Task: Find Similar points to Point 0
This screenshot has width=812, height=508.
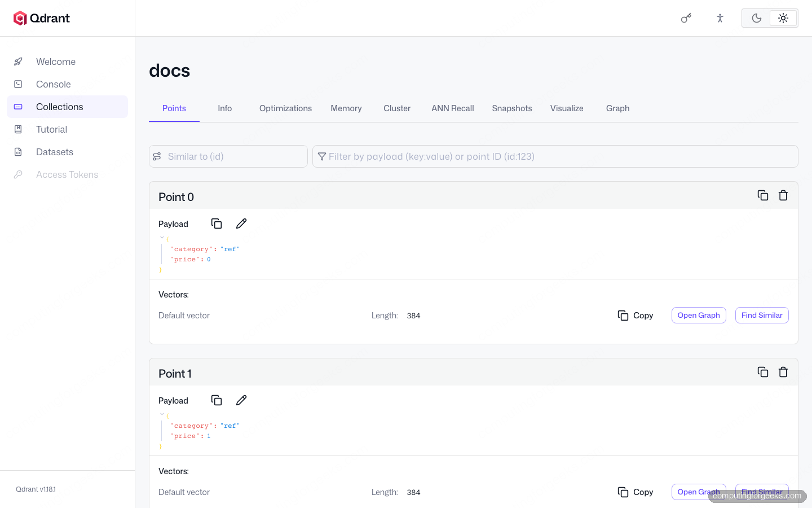Action: (762, 315)
